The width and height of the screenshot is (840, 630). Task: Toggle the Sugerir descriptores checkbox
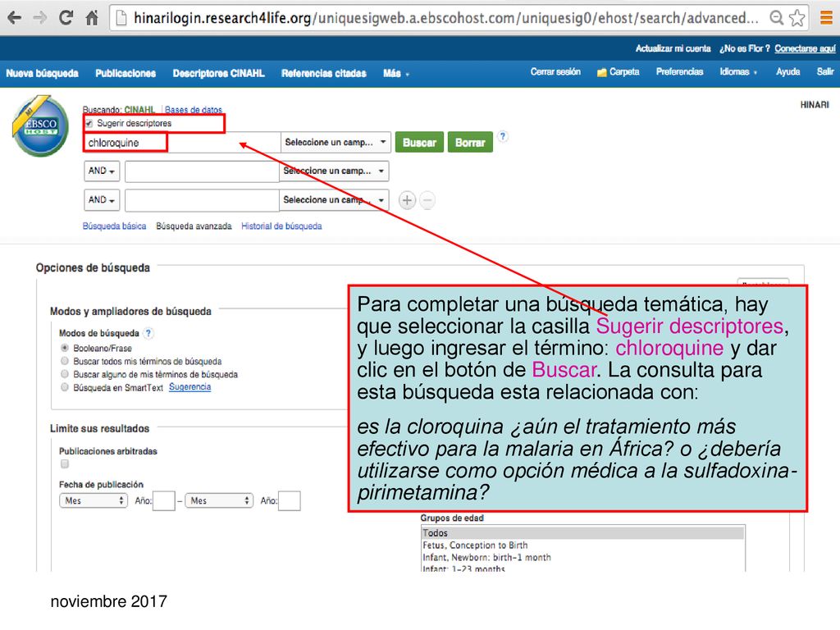tap(89, 124)
